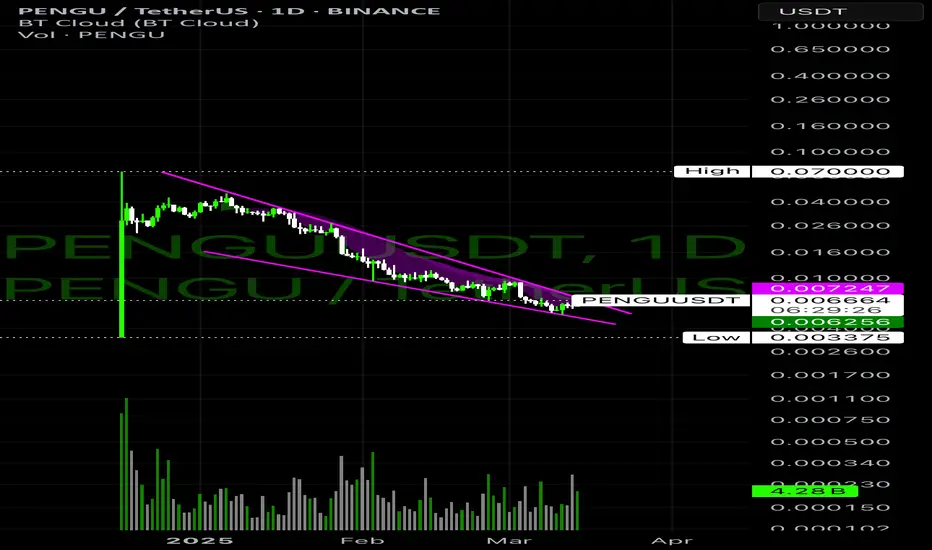Click the Mar time axis label
The width and height of the screenshot is (932, 550).
(x=509, y=540)
